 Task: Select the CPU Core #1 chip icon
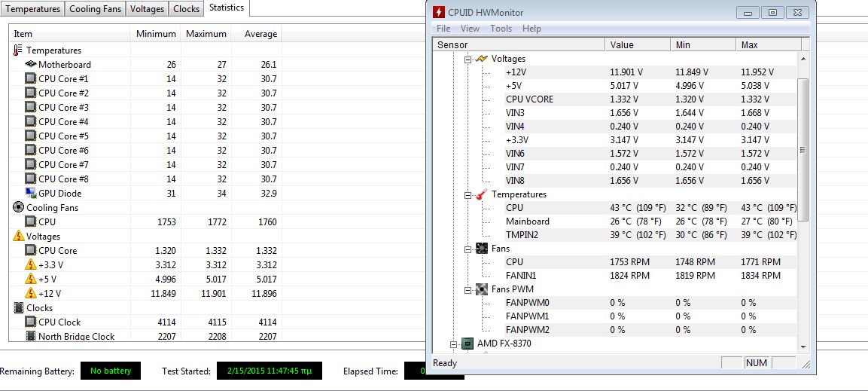pos(30,78)
